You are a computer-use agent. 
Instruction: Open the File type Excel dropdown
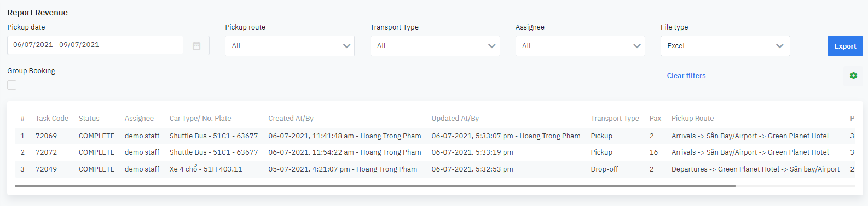[x=725, y=46]
